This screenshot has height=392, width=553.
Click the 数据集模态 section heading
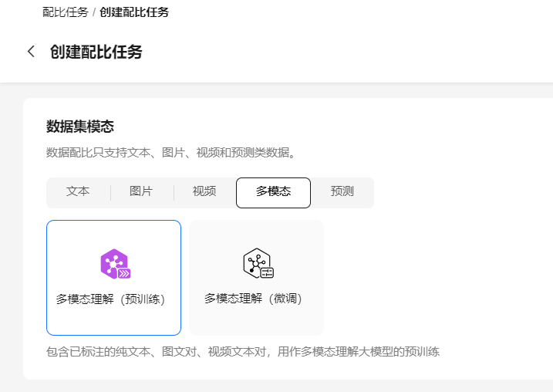coord(80,127)
